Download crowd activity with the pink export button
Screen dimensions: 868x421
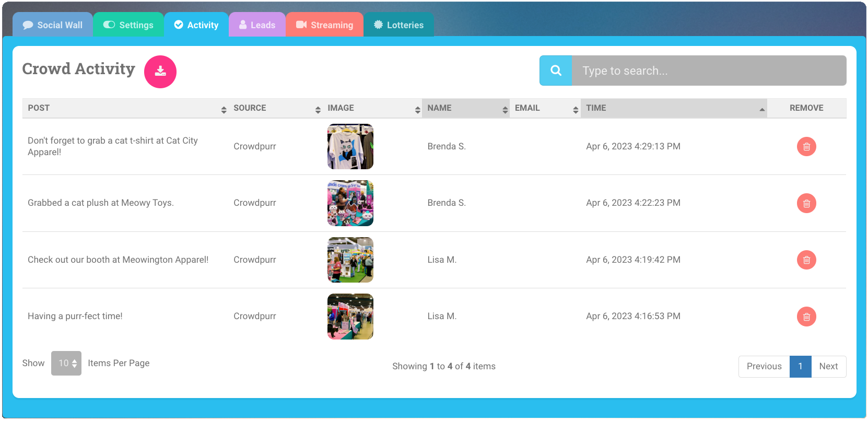(x=160, y=72)
